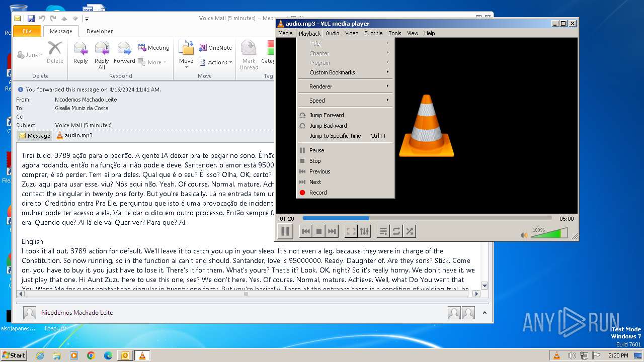Open the Move dropdown in ribbon
This screenshot has width=644, height=362.
186,55
